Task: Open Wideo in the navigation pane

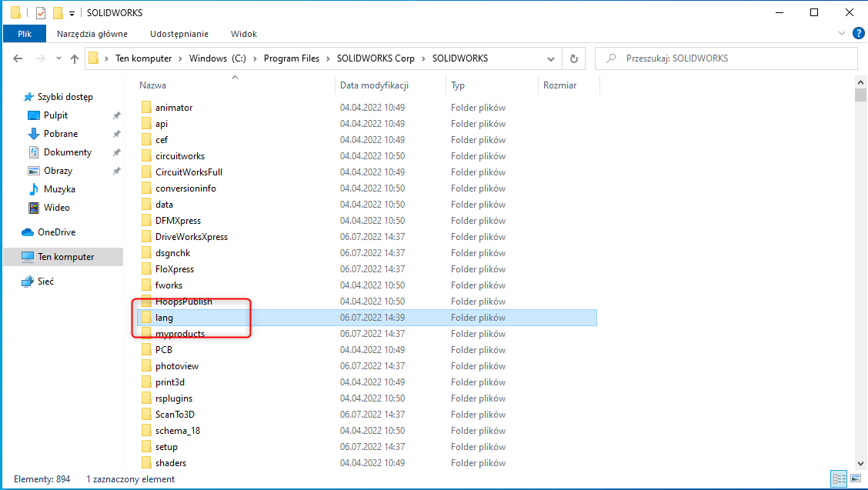Action: 56,208
